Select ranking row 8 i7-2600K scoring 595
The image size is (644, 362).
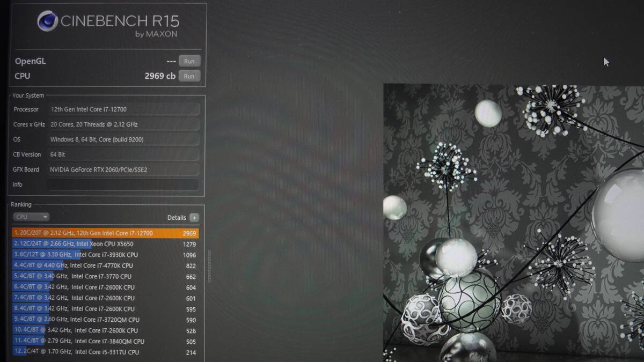[105, 309]
